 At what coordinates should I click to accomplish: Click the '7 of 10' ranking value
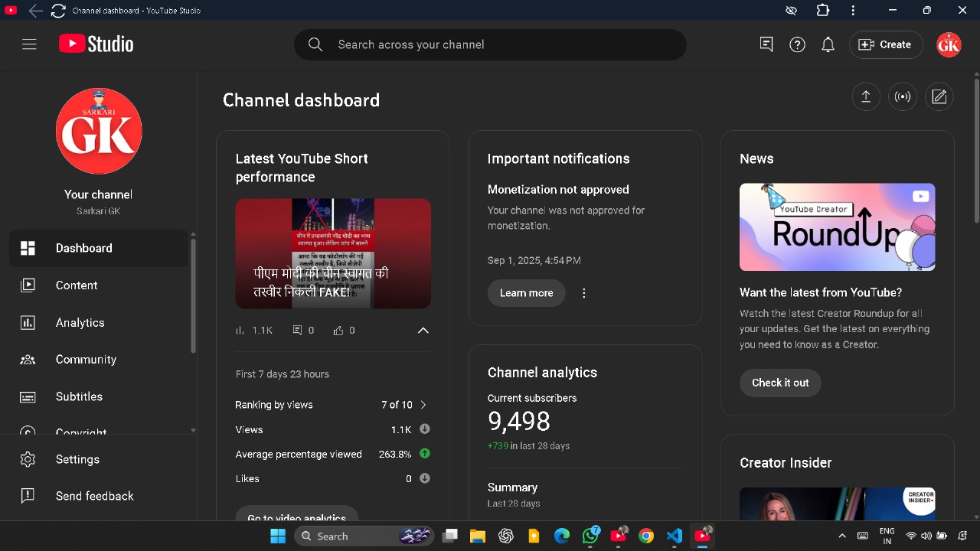point(397,405)
